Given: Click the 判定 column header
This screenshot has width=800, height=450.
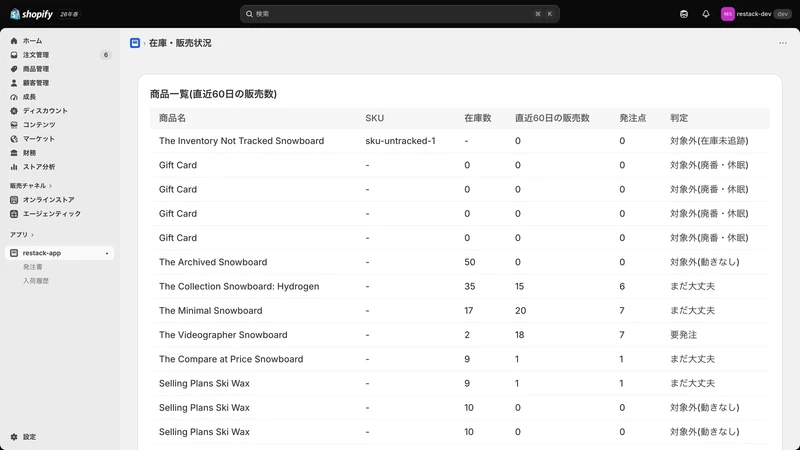Looking at the screenshot, I should (679, 118).
